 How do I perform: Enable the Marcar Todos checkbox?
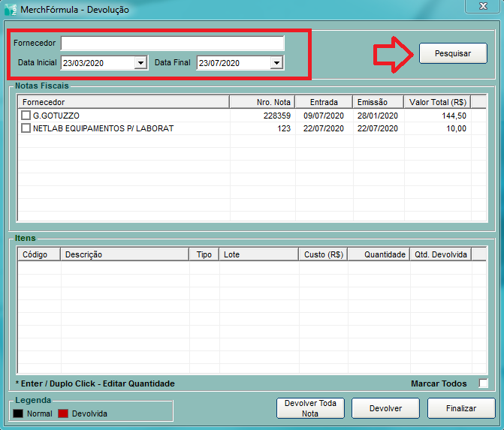point(484,383)
